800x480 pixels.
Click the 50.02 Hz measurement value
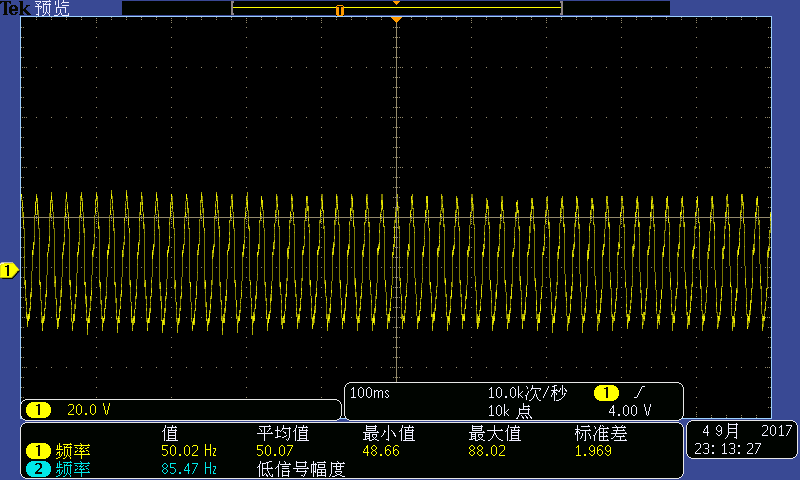pos(189,451)
